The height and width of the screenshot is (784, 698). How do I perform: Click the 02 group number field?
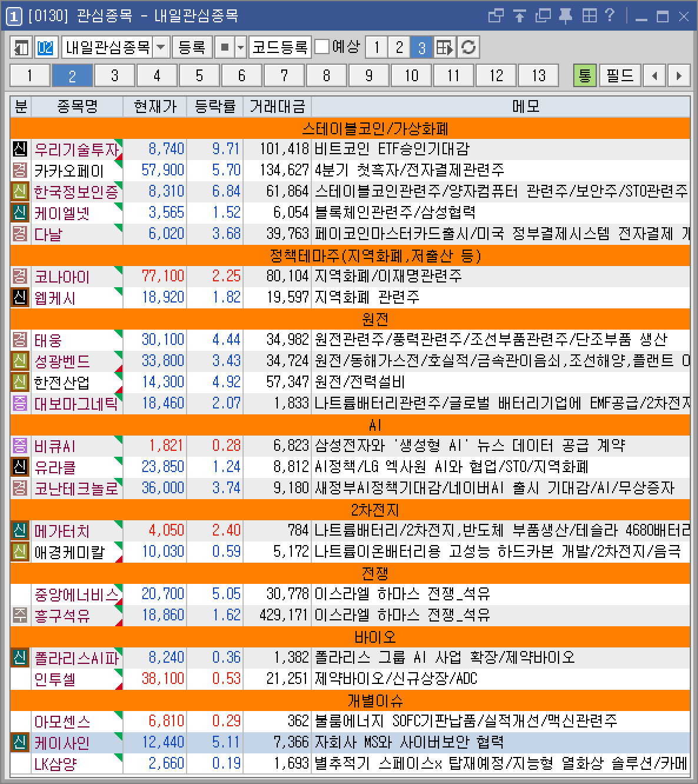[46, 47]
